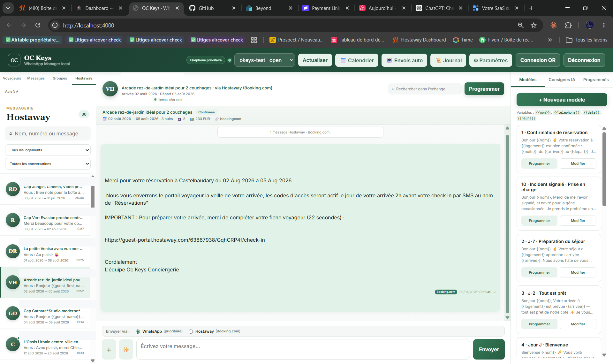This screenshot has width=613, height=364.
Task: Open the R avatar Cap Vert Evasion conversation
Action: pos(13,220)
